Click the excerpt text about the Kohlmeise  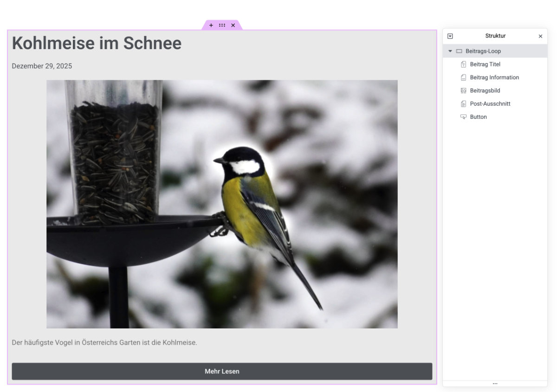pyautogui.click(x=104, y=343)
